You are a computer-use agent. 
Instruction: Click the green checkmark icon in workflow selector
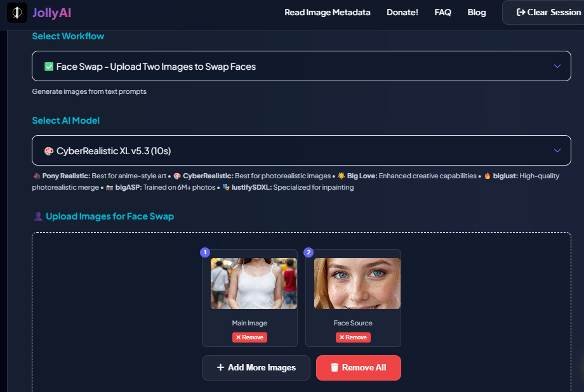coord(49,66)
